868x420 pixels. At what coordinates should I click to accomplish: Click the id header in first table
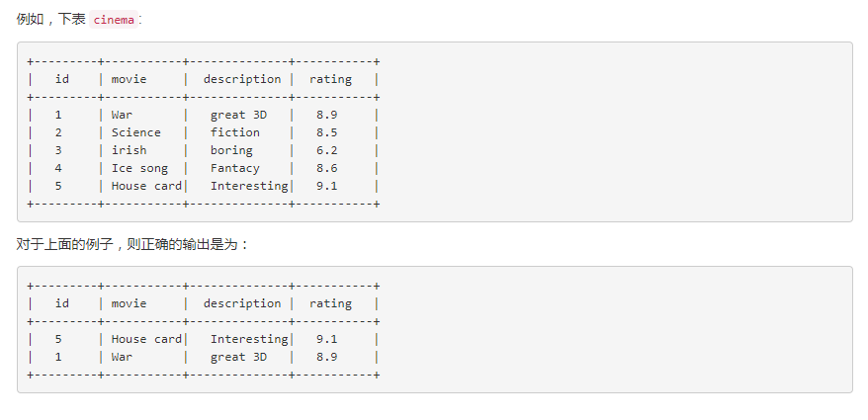coord(62,79)
